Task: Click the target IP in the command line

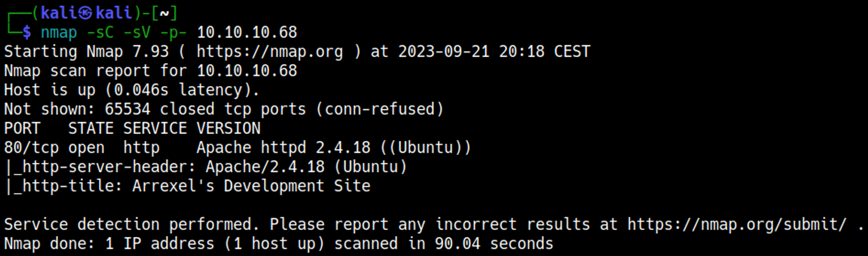Action: click(247, 32)
